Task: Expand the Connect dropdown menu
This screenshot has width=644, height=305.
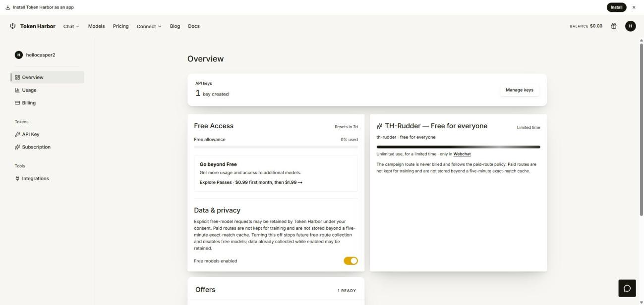Action: (x=149, y=26)
